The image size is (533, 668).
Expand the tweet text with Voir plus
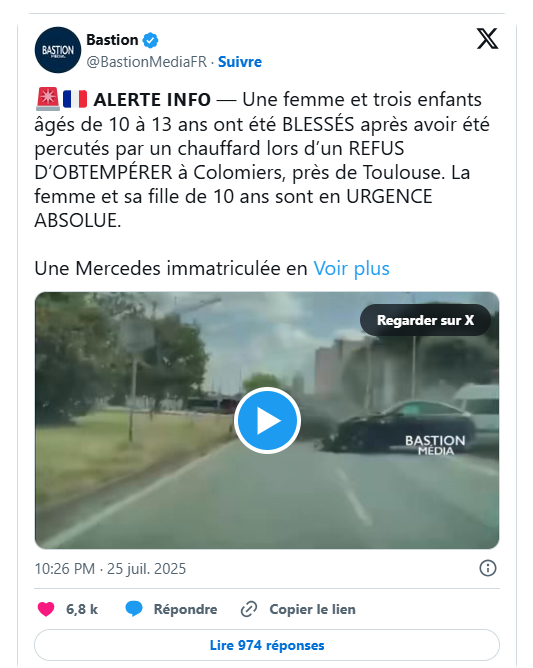(x=351, y=269)
